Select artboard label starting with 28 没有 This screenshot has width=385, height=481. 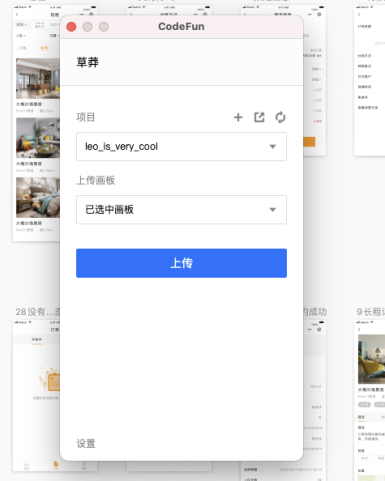tap(38, 312)
